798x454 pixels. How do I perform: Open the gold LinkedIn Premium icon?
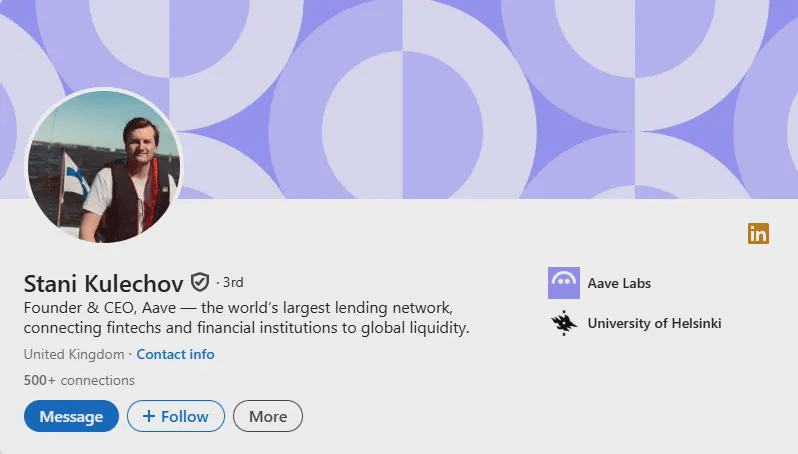pos(758,234)
